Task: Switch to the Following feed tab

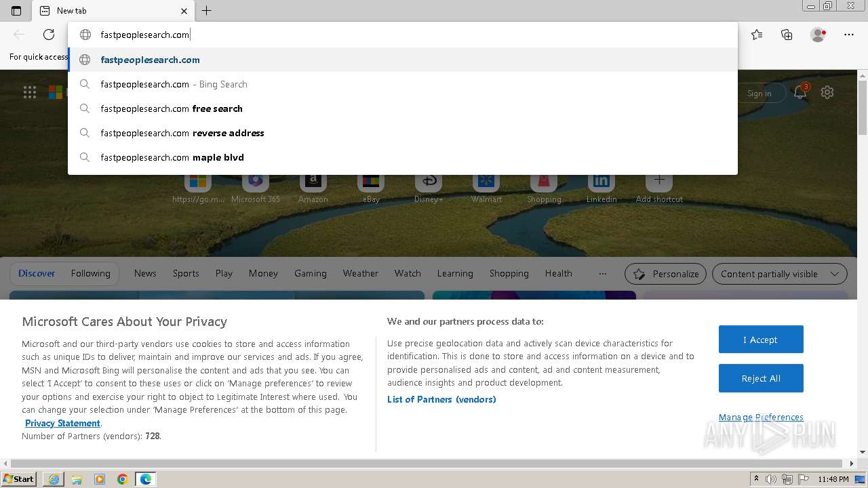Action: tap(90, 273)
